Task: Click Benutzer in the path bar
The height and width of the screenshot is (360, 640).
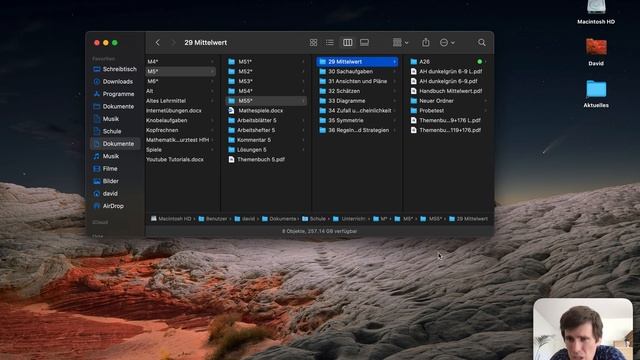Action: [x=213, y=219]
